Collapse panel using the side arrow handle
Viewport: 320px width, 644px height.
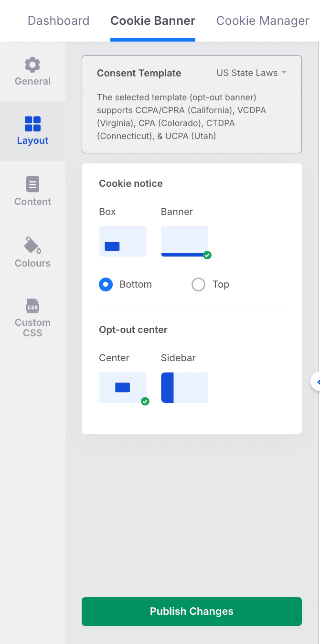[x=316, y=382]
